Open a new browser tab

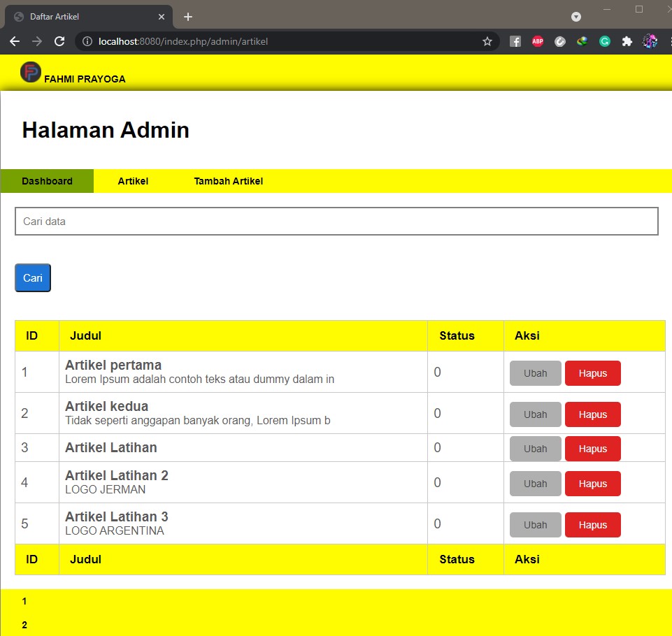187,16
